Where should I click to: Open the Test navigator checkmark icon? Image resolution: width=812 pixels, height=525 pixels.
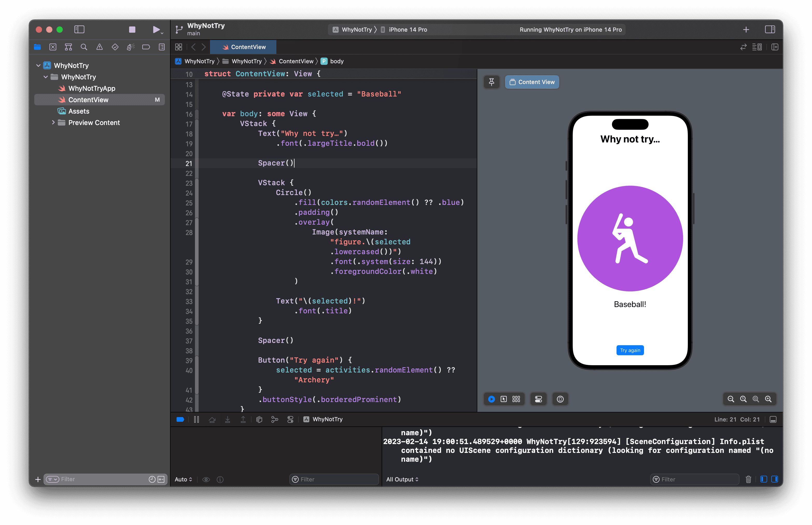coord(115,47)
